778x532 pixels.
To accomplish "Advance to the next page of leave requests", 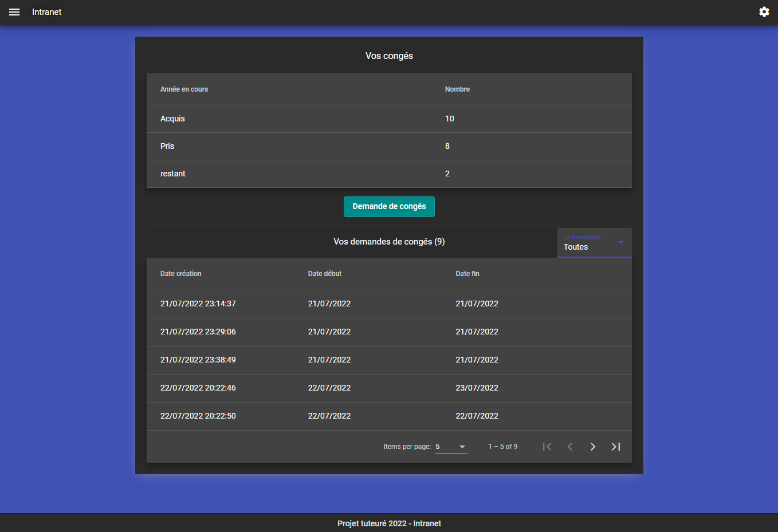I will pos(592,446).
